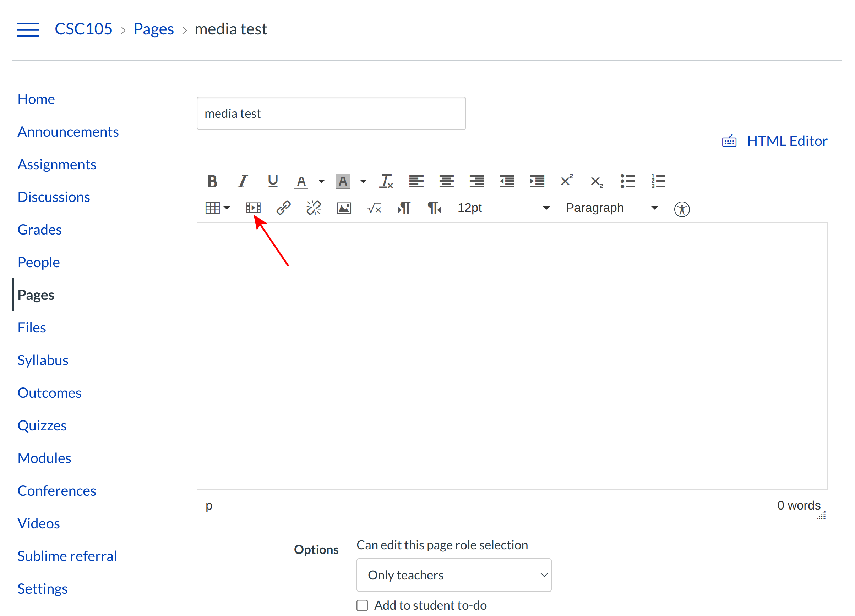Click the insert media icon
Image resolution: width=855 pixels, height=616 pixels.
(x=253, y=208)
